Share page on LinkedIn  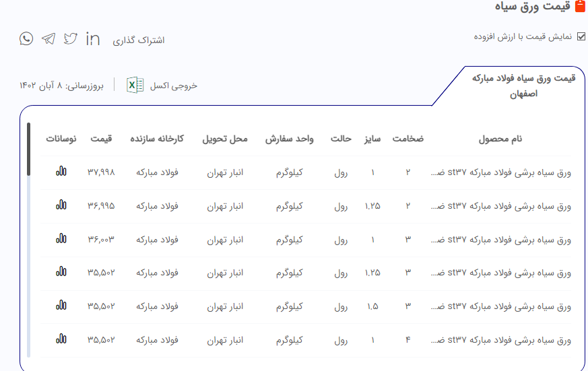93,39
